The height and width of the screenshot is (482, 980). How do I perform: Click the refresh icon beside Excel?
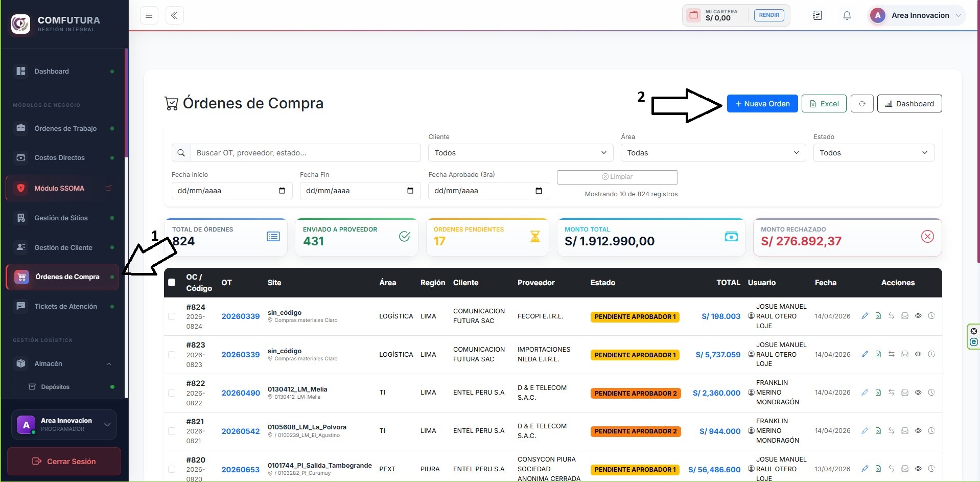tap(862, 104)
